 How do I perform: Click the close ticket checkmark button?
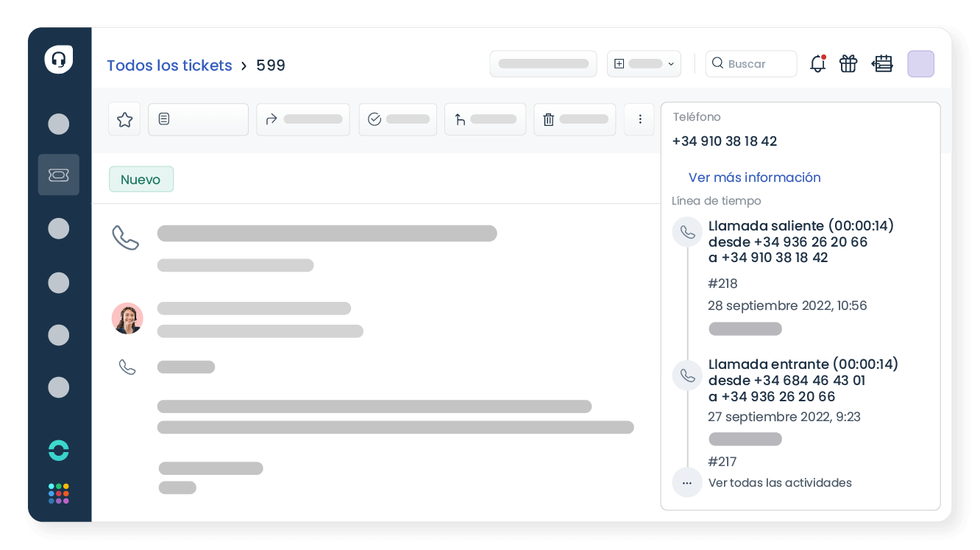[397, 119]
